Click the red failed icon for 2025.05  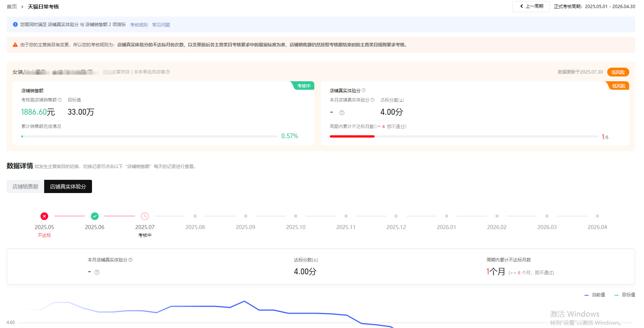point(44,216)
